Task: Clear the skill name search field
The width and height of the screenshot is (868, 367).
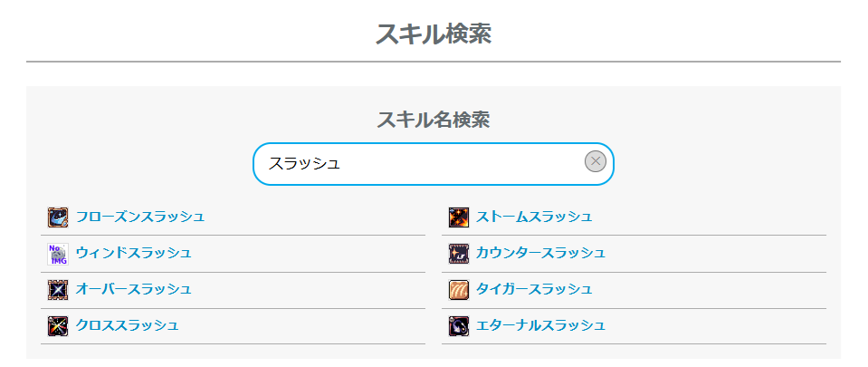Action: 595,162
